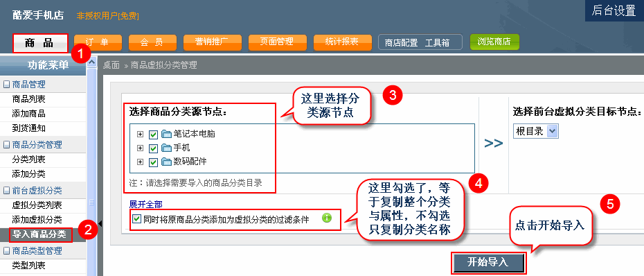Click the 手机 folder icon
This screenshot has height=276, width=644.
point(166,148)
